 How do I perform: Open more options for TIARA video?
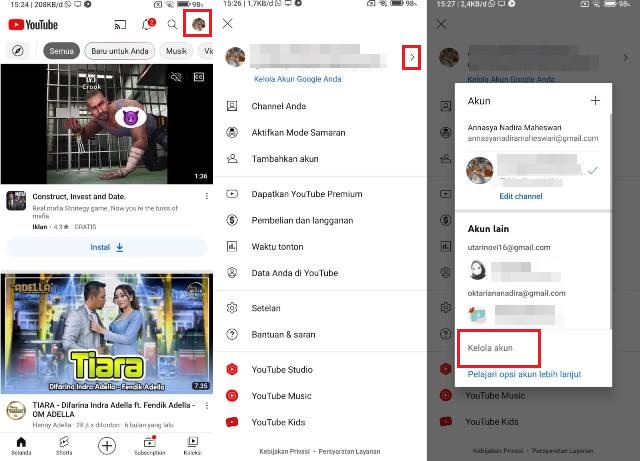207,405
